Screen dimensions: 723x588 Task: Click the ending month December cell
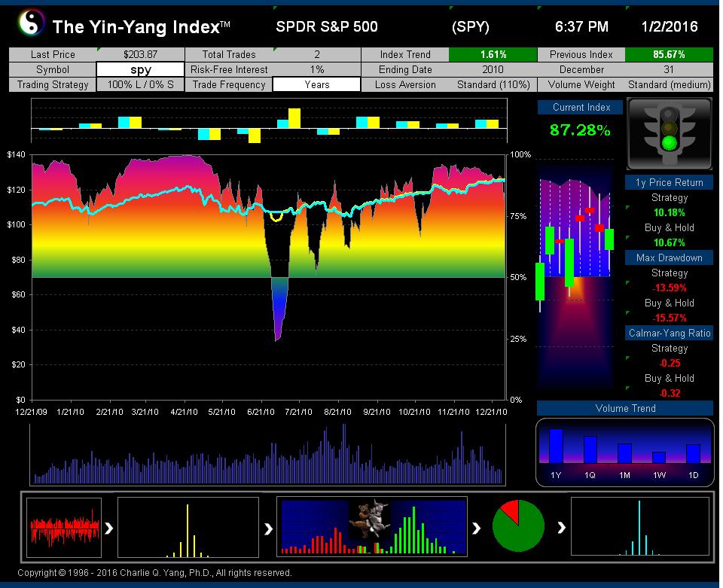(581, 69)
